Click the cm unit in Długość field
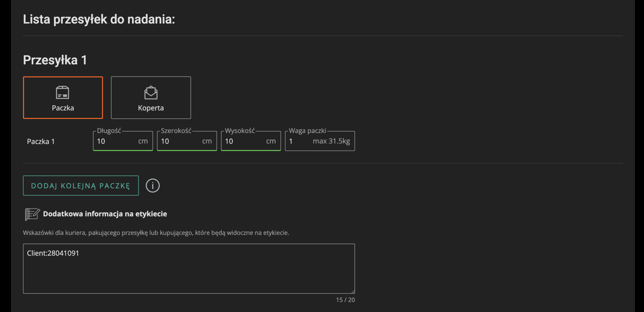Image resolution: width=644 pixels, height=312 pixels. (x=143, y=141)
